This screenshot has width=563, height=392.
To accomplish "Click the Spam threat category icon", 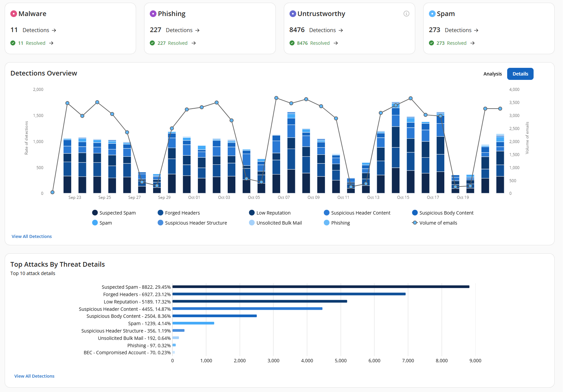I will (432, 14).
